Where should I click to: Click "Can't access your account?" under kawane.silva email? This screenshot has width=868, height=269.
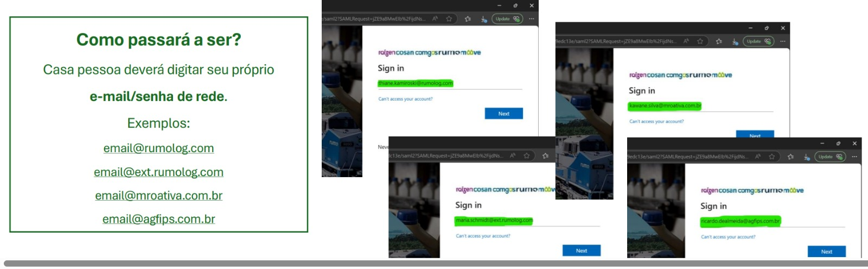click(656, 122)
